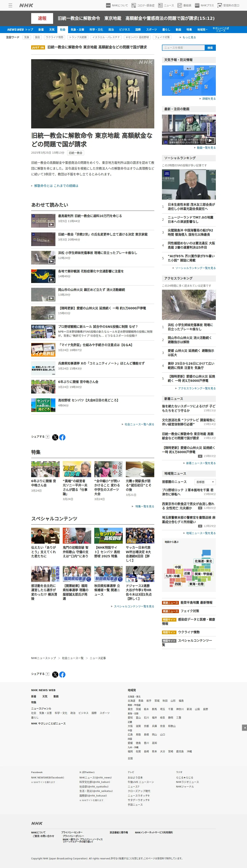This screenshot has height=868, width=247.
Task: Open NHKプラス in the top bar
Action: (x=204, y=5)
